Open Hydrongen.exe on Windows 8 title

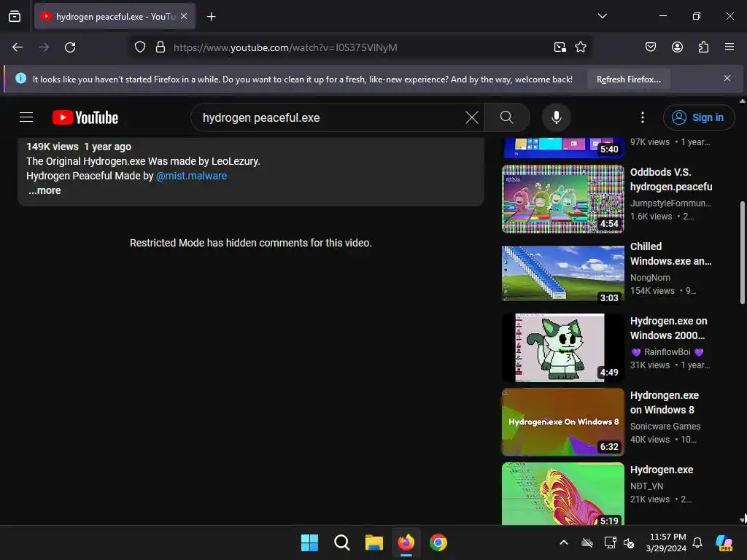[x=664, y=402]
